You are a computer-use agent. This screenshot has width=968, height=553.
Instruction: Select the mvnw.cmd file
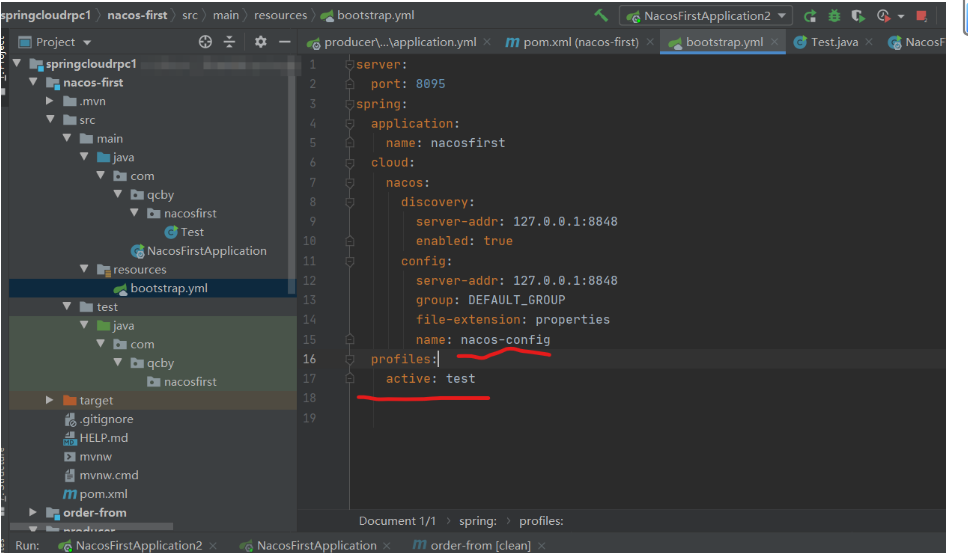(101, 475)
